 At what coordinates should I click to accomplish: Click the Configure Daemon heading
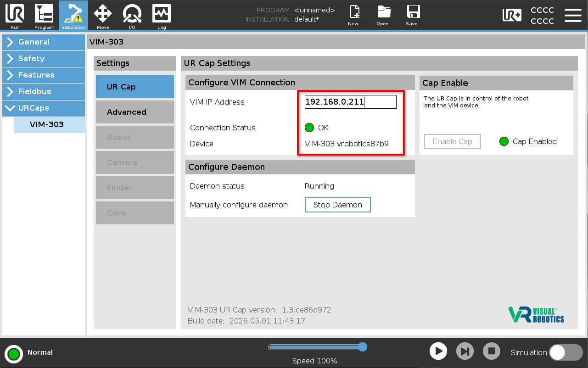(226, 167)
